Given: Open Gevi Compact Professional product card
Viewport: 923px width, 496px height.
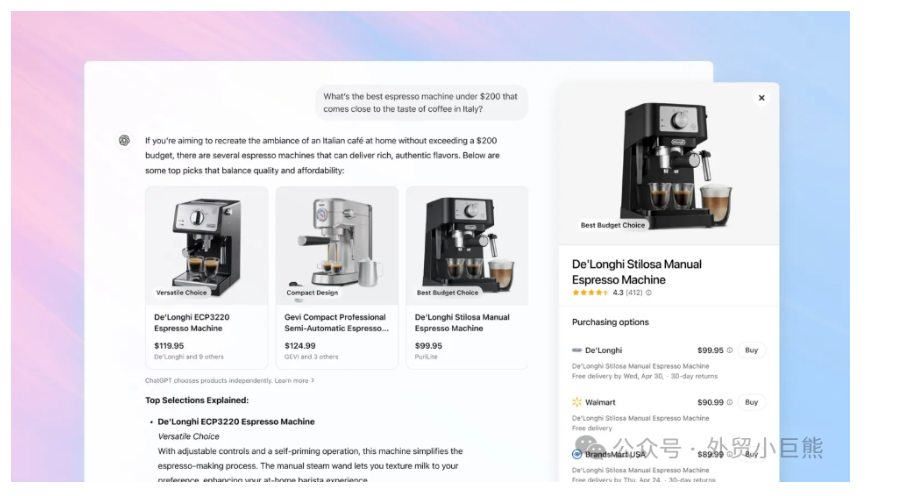Looking at the screenshot, I should [337, 278].
